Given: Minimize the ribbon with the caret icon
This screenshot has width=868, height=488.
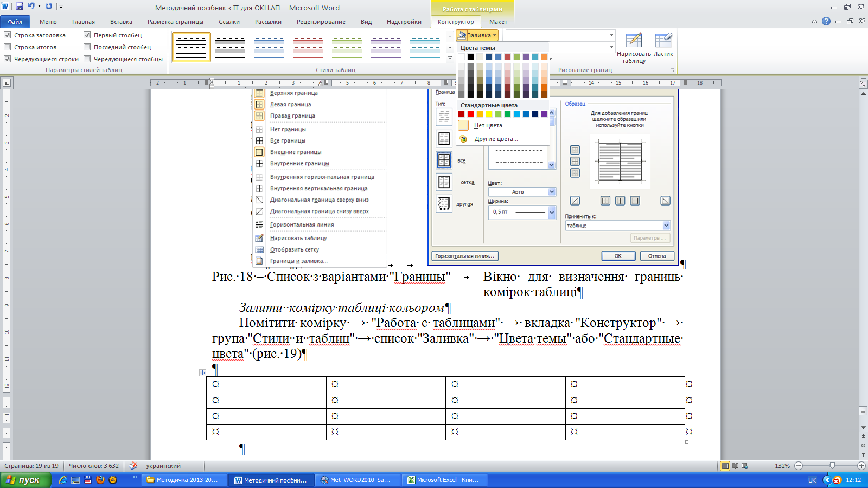Looking at the screenshot, I should 814,22.
